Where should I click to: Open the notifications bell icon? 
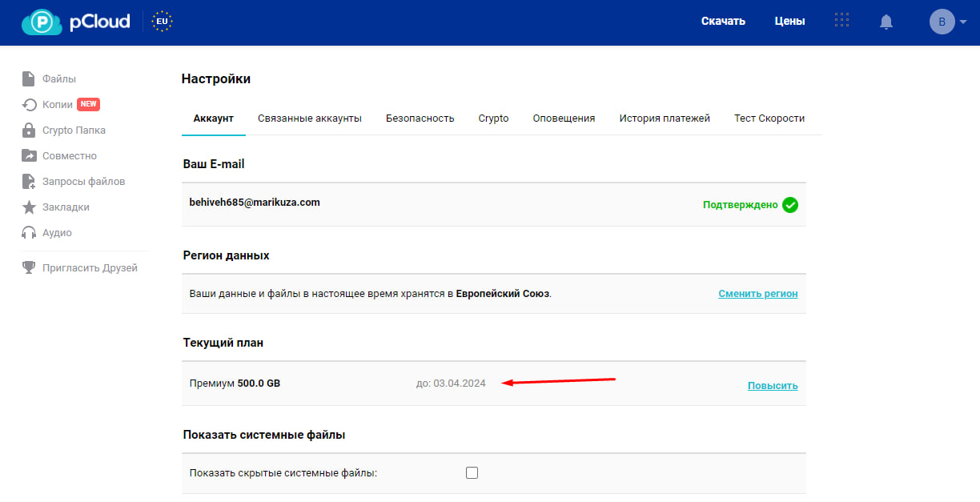click(886, 22)
